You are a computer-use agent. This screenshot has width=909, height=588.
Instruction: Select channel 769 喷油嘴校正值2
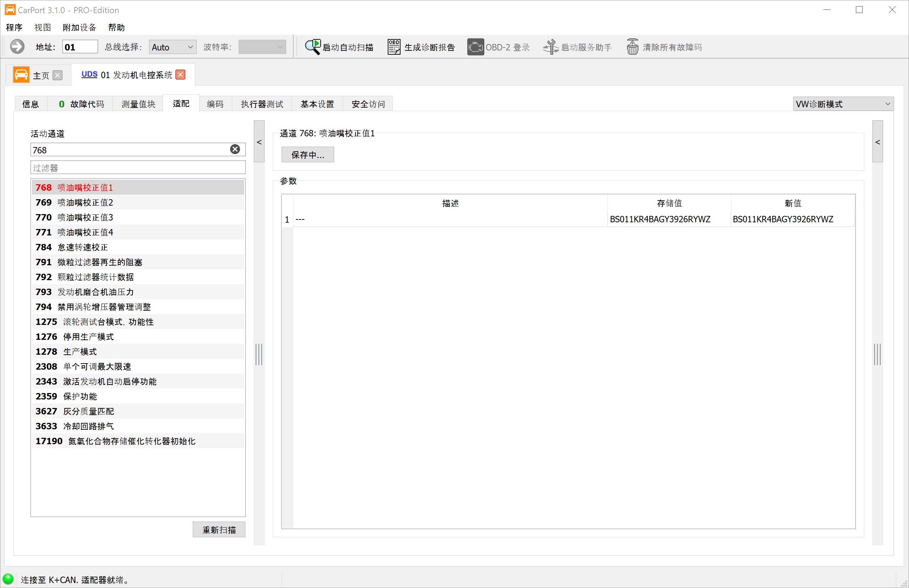coord(138,202)
